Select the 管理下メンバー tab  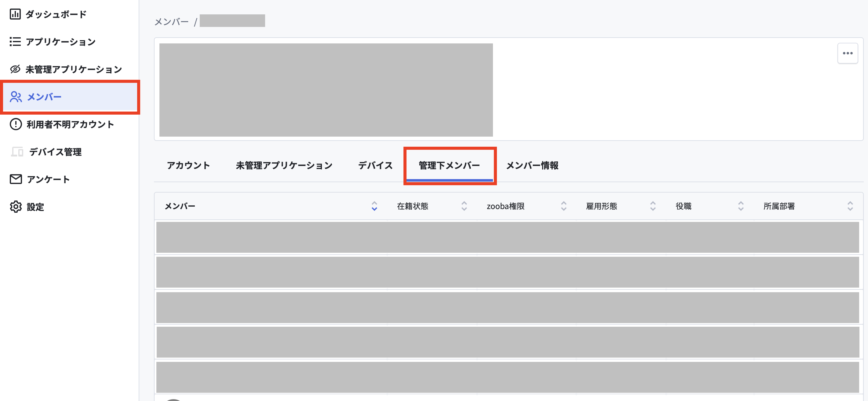pos(449,165)
